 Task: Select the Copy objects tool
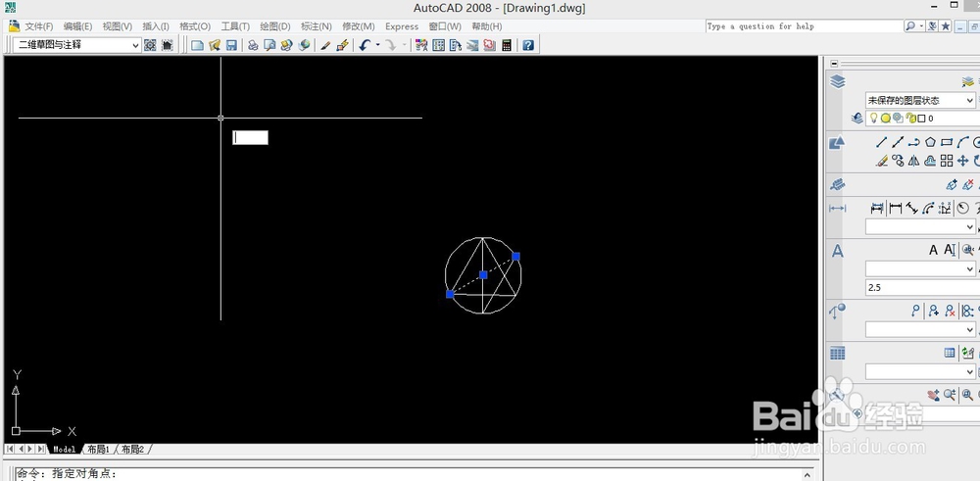click(898, 161)
